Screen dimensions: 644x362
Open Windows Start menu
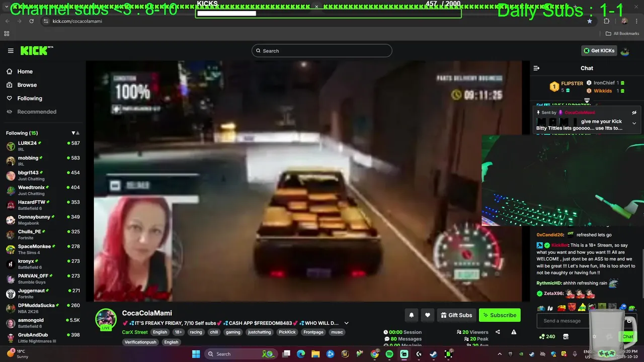click(x=196, y=354)
